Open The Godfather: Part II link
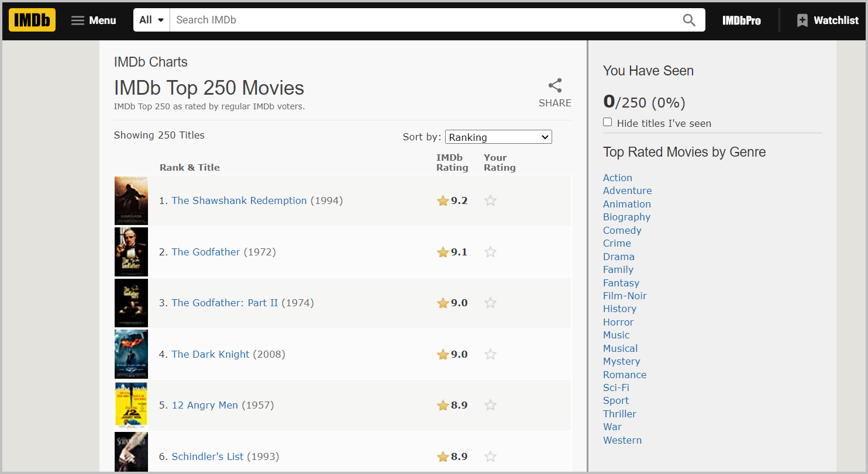Screen dimensions: 868x474 [225, 303]
